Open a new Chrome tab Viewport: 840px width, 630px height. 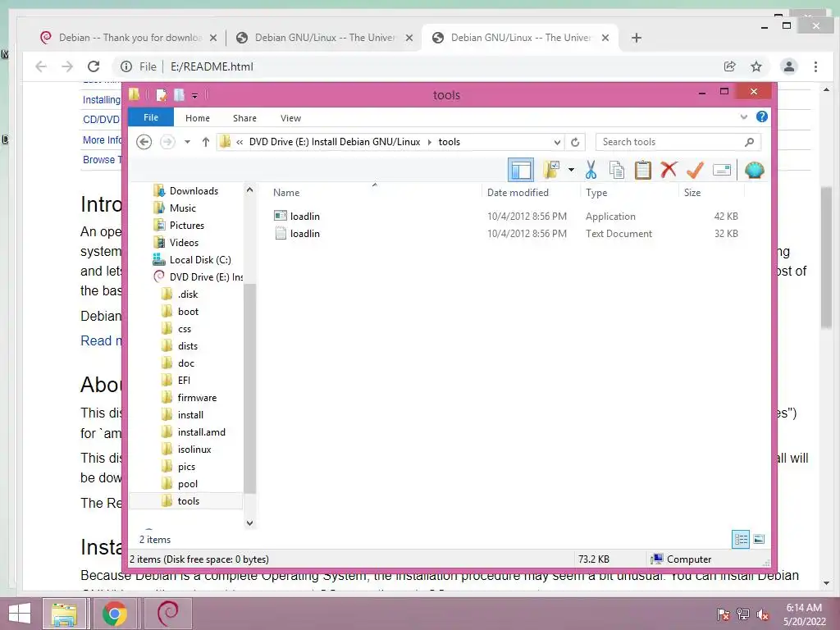click(636, 38)
